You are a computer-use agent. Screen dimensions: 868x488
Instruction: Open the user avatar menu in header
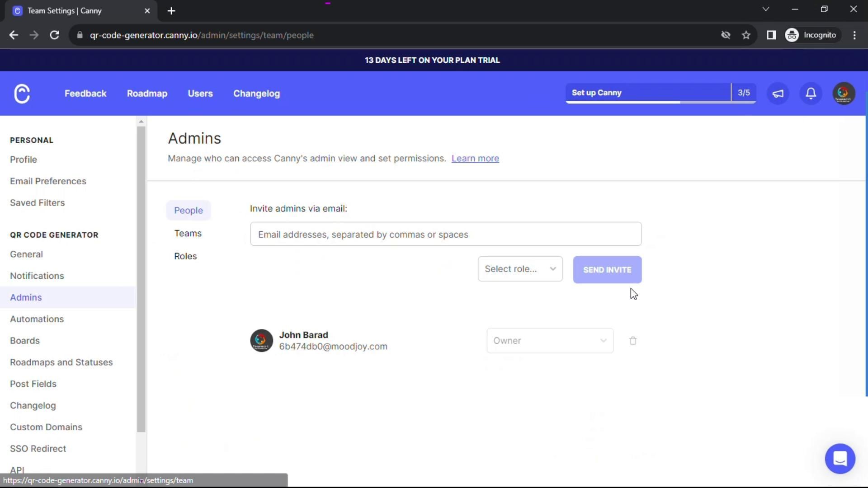click(x=843, y=94)
